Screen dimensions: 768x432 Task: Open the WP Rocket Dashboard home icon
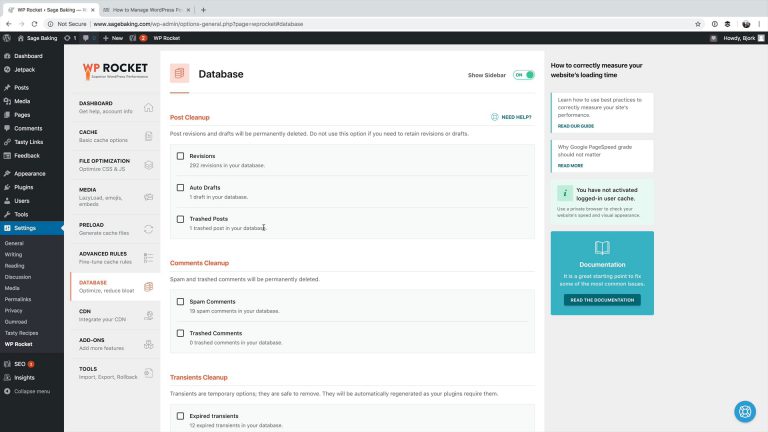[148, 107]
